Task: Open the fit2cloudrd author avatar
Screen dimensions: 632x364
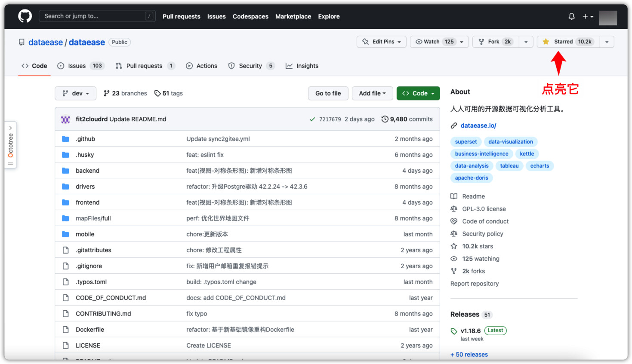Action: point(65,119)
